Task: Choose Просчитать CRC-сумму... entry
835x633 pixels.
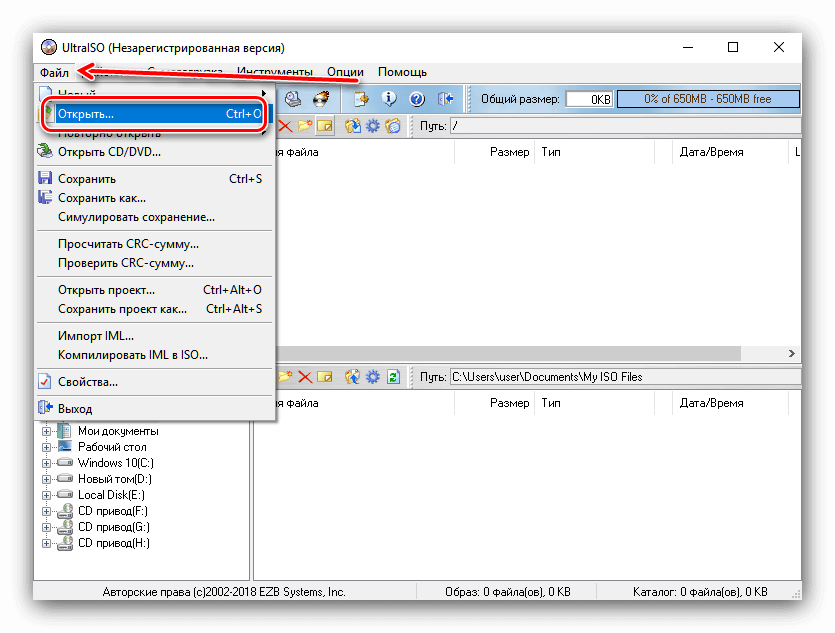Action: tap(154, 244)
